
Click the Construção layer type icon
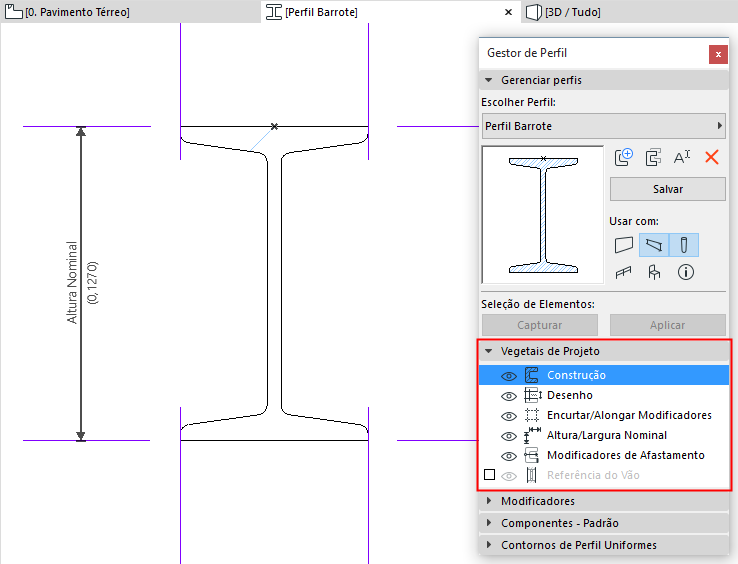coord(532,375)
